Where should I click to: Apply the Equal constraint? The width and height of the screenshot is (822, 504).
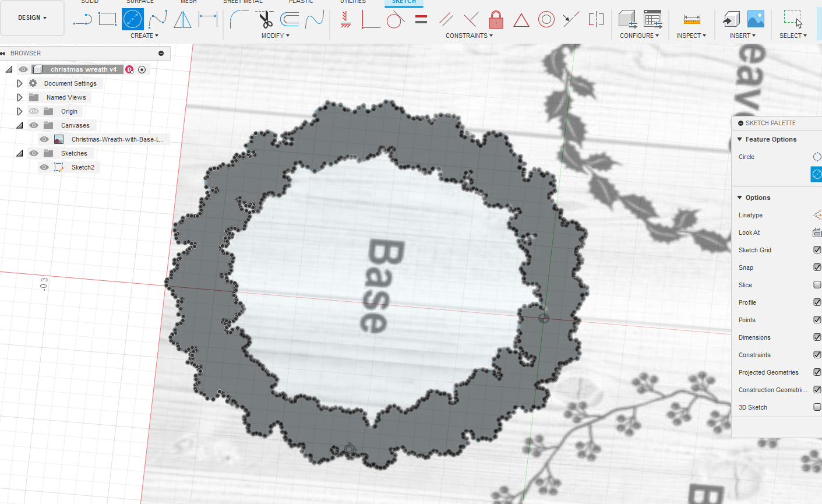[421, 20]
